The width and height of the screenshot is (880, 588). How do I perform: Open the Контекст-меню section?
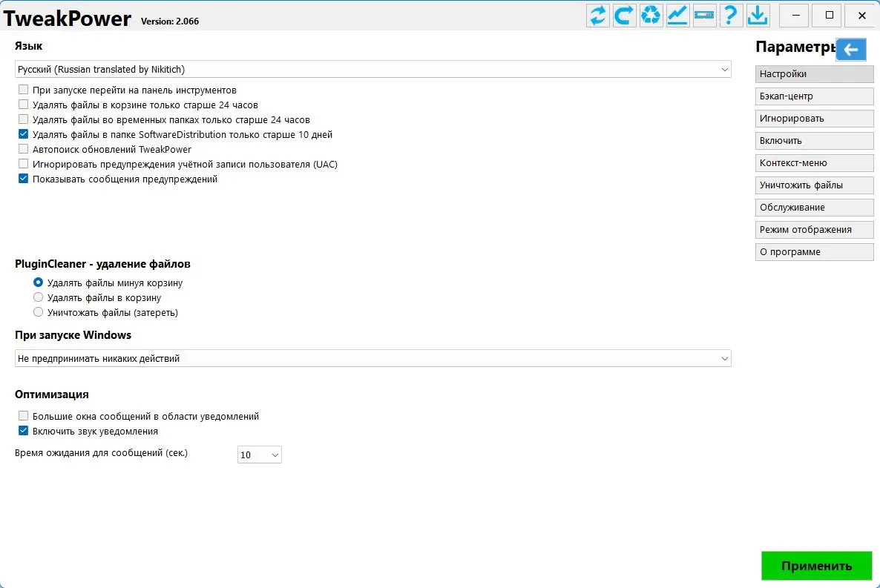(815, 162)
